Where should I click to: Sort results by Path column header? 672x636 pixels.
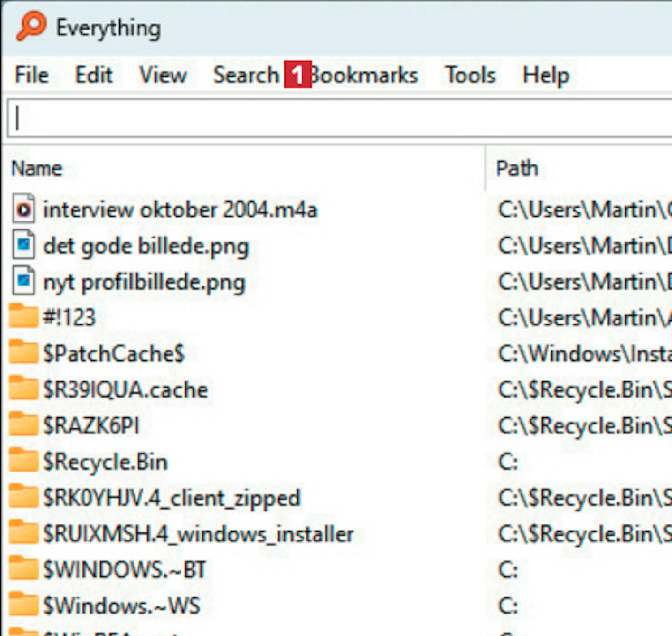coord(517,169)
